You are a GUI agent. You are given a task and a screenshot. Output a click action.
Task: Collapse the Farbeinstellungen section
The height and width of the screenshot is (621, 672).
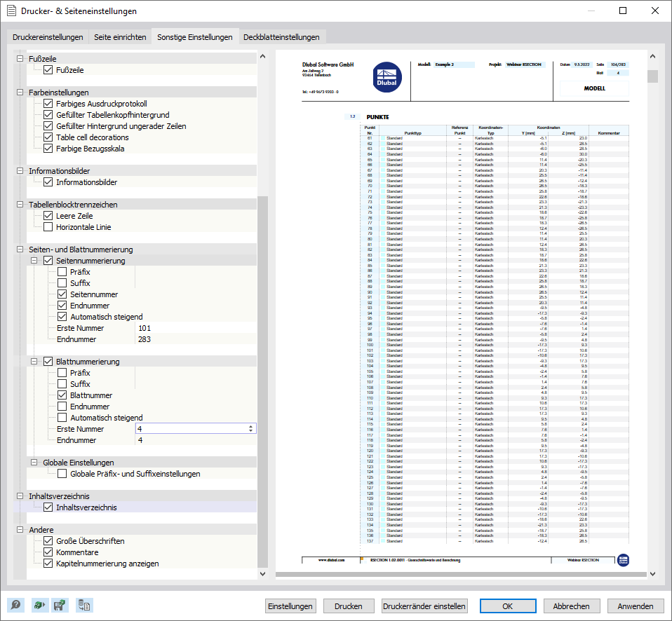click(20, 92)
